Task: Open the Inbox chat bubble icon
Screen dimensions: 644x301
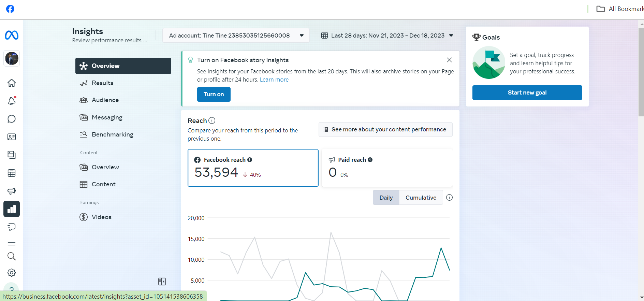Action: pos(12,119)
